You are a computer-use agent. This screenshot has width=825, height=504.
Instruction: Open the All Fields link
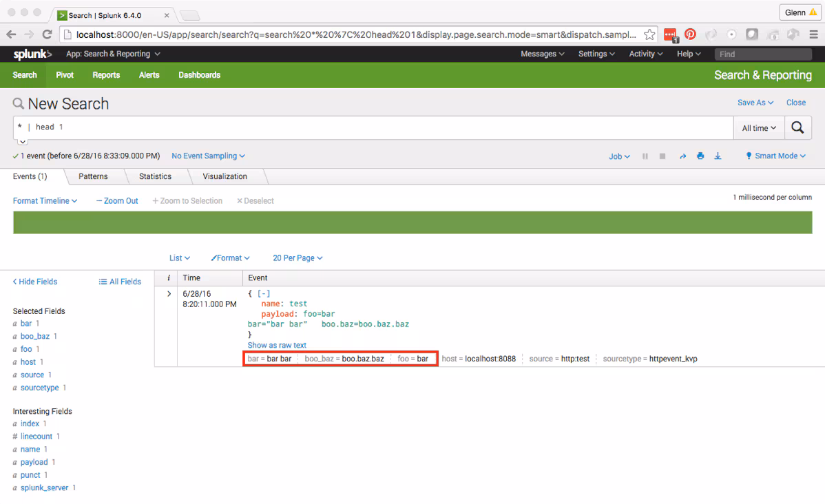(x=120, y=282)
